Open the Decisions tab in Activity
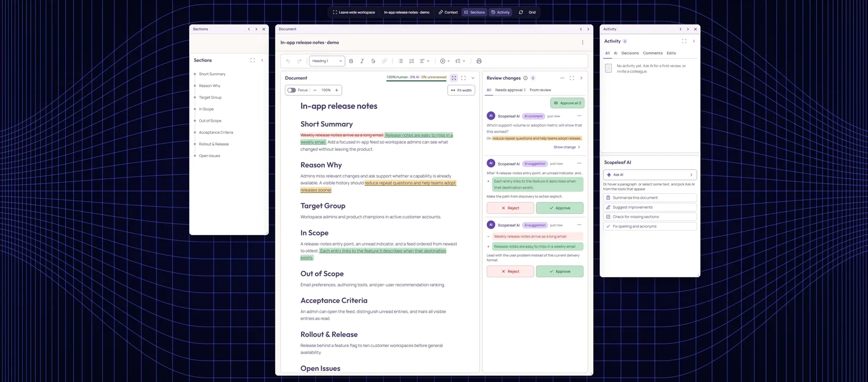 click(630, 53)
